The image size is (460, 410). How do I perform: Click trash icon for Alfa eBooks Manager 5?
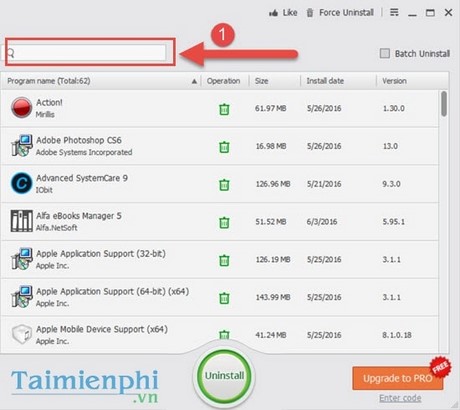pyautogui.click(x=224, y=222)
